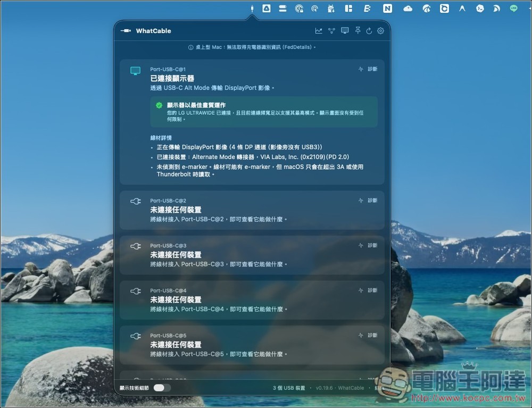Click the square C menu bar icon
The width and height of the screenshot is (532, 408).
click(444, 9)
